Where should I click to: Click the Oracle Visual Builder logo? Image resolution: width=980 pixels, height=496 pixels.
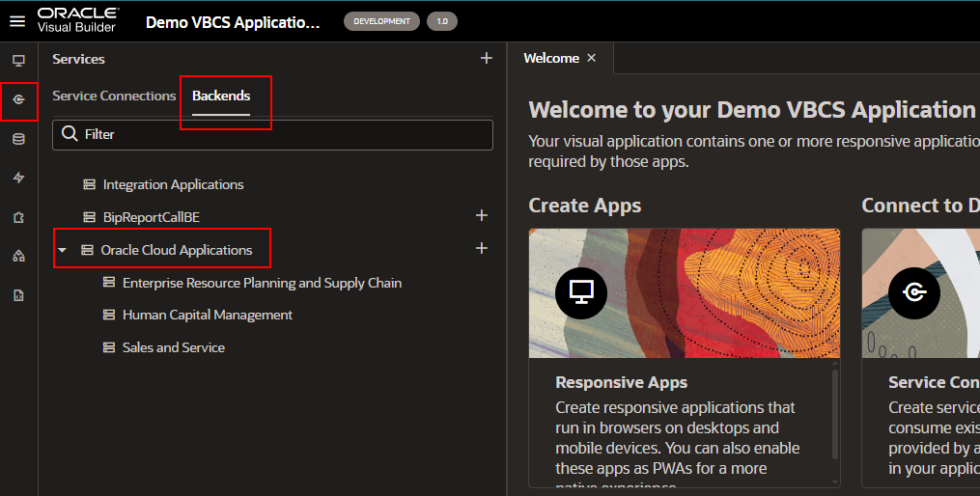pos(77,20)
